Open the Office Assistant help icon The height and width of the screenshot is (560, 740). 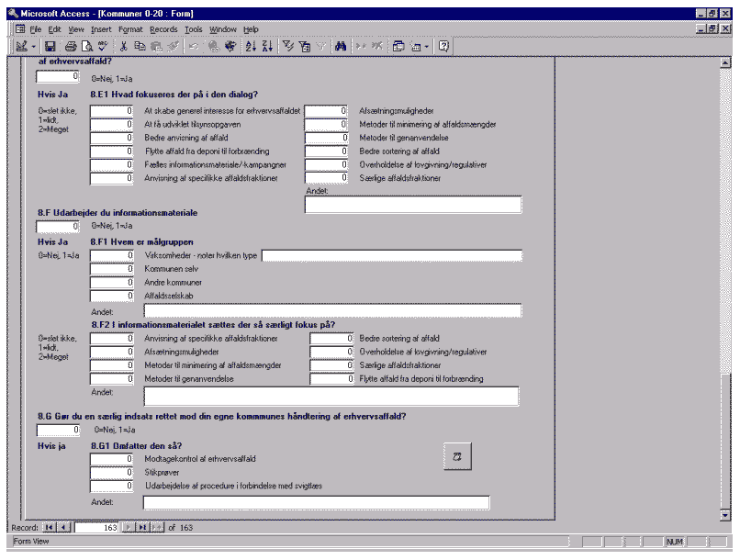click(x=443, y=46)
